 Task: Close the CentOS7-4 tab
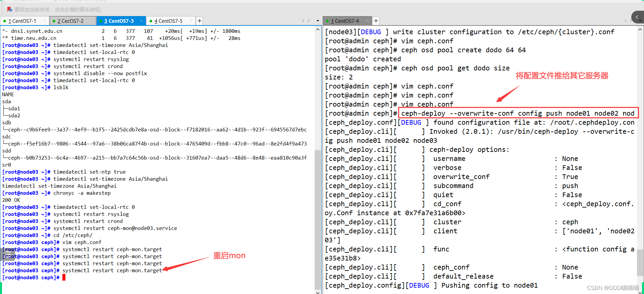(x=367, y=21)
